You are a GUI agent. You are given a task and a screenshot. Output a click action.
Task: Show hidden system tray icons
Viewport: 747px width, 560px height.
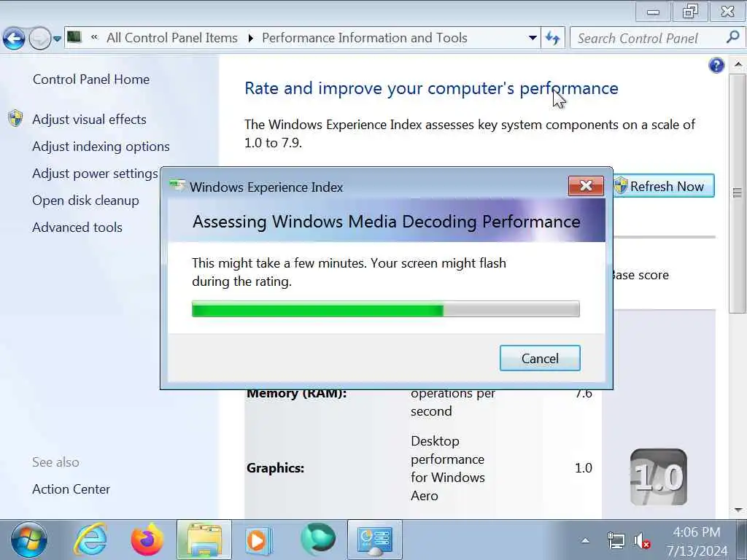coord(586,540)
